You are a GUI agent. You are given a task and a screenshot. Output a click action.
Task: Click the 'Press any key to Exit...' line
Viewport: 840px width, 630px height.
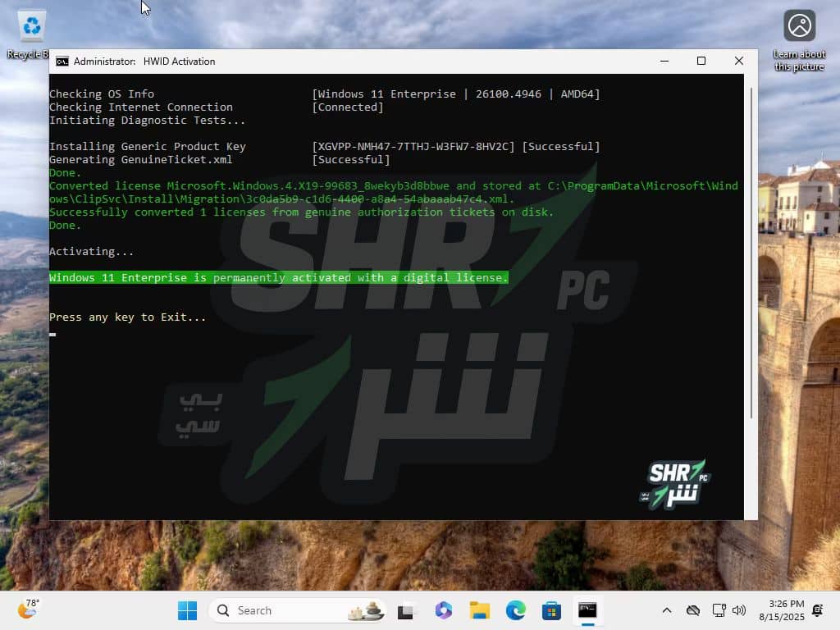127,317
